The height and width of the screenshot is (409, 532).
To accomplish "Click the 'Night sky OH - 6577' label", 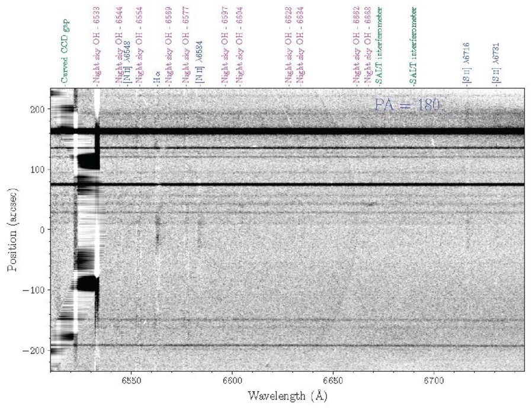I will click(x=185, y=45).
